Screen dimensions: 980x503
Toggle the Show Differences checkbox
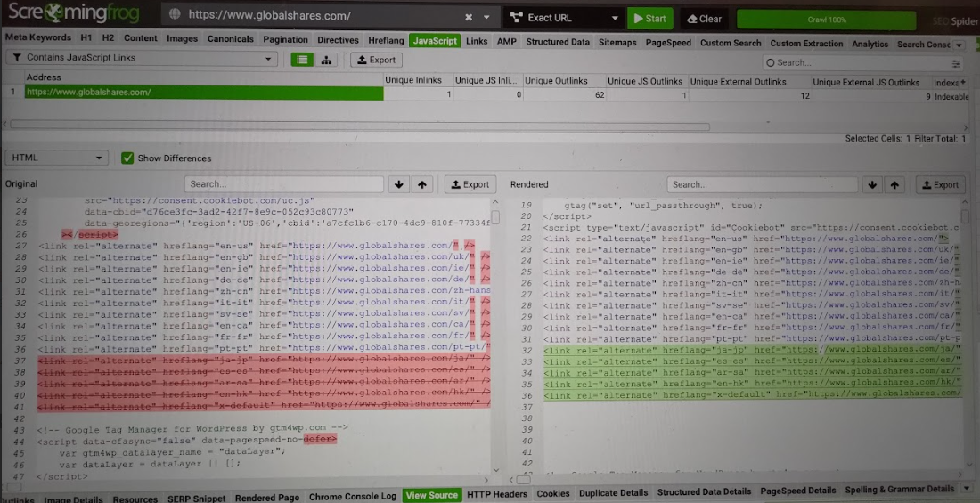pos(127,158)
